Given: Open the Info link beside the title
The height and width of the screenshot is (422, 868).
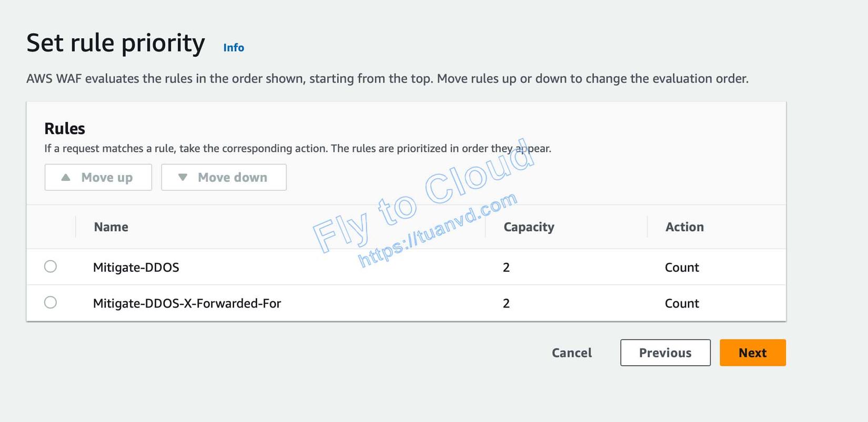Looking at the screenshot, I should coord(234,48).
